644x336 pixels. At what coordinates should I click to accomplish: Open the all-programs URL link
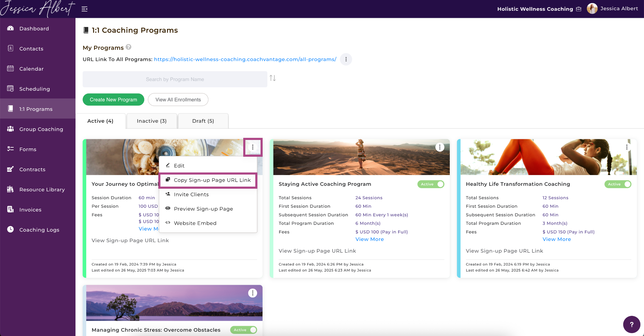point(245,59)
